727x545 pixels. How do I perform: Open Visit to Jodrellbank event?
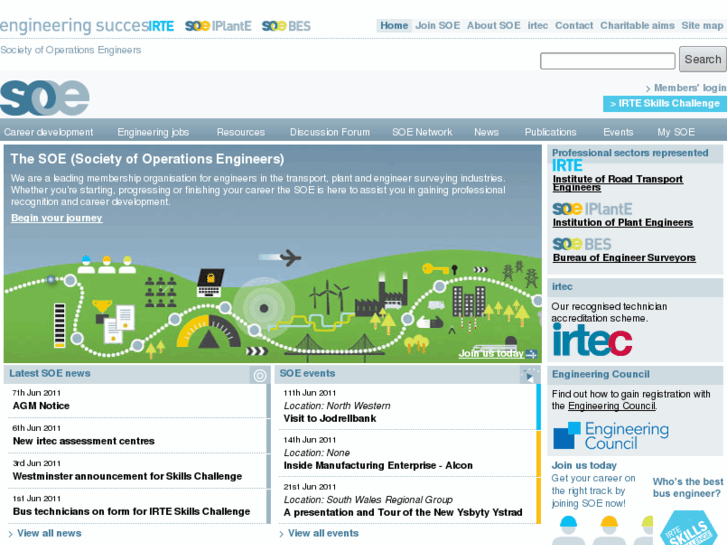click(x=330, y=418)
